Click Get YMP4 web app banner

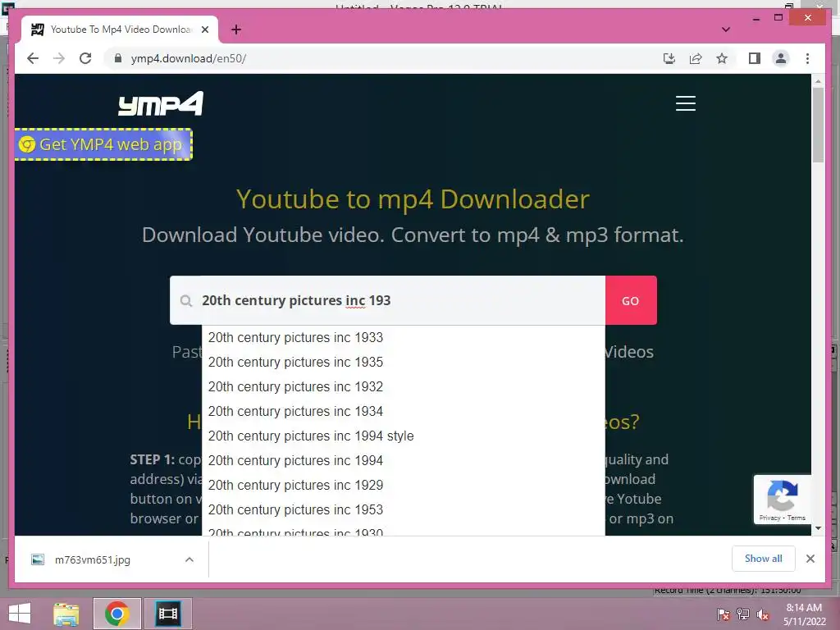(103, 144)
